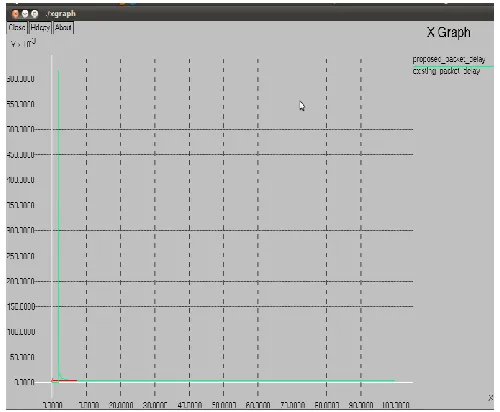Minimize the xgraph window
The image size is (500, 412).
[25, 14]
